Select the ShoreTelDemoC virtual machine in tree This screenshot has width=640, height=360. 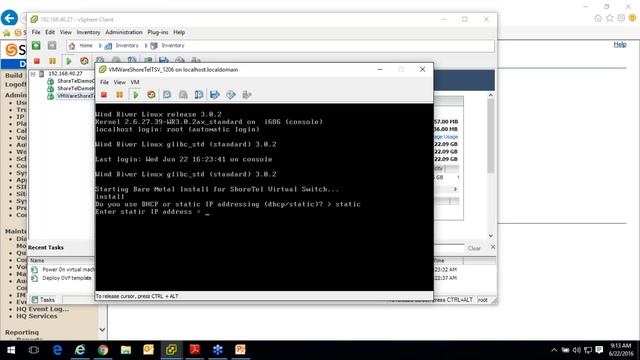76,81
